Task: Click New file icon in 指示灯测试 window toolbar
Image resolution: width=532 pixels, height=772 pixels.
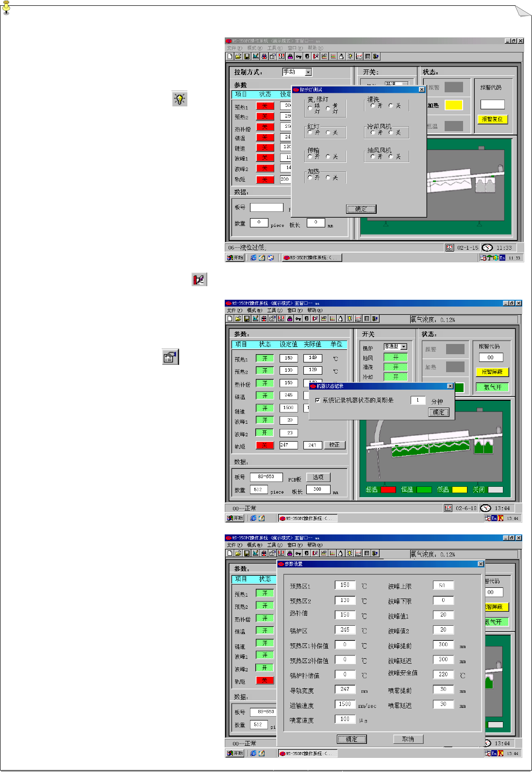Action: click(x=230, y=56)
